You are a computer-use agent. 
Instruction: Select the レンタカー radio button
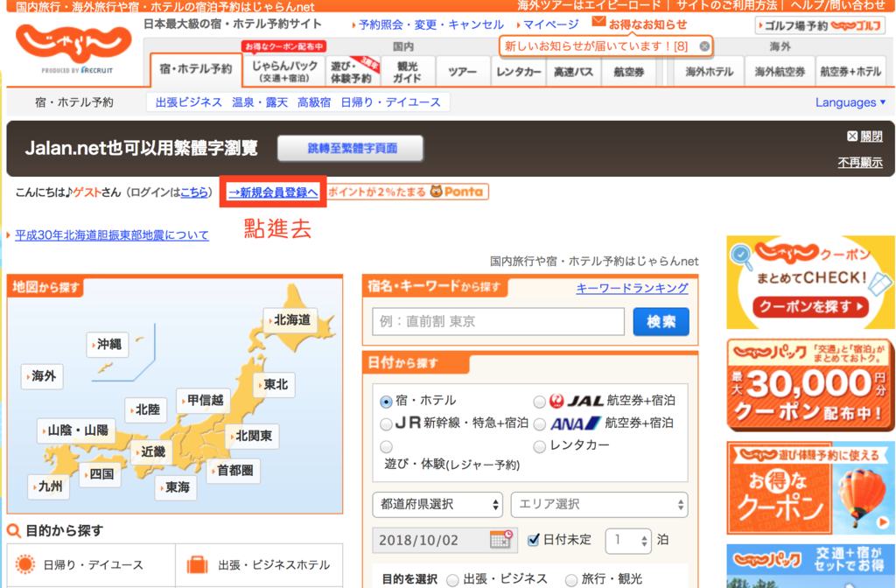pos(539,446)
